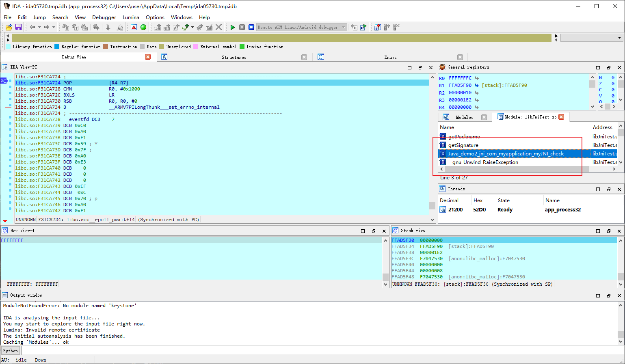Open the navigation band combo box
This screenshot has width=625, height=364.
click(x=592, y=38)
